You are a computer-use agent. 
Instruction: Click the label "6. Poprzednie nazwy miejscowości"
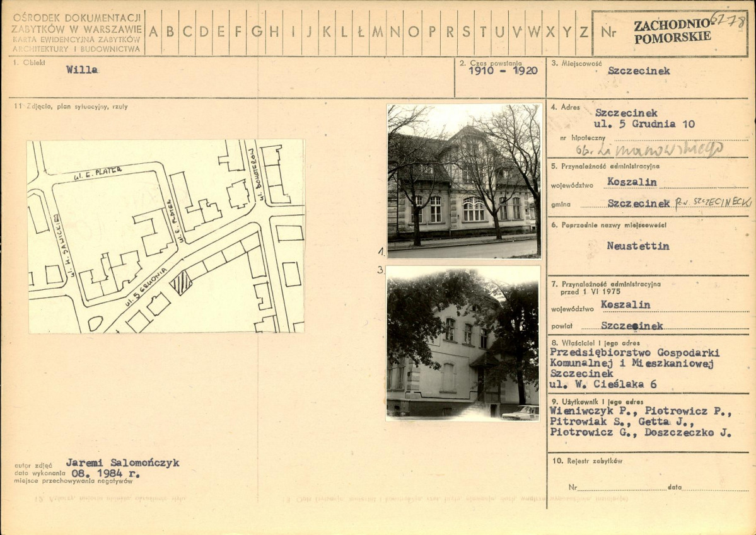(610, 225)
